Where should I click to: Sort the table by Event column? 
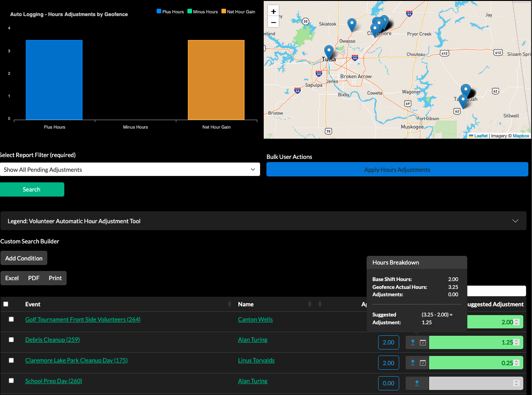click(x=230, y=304)
